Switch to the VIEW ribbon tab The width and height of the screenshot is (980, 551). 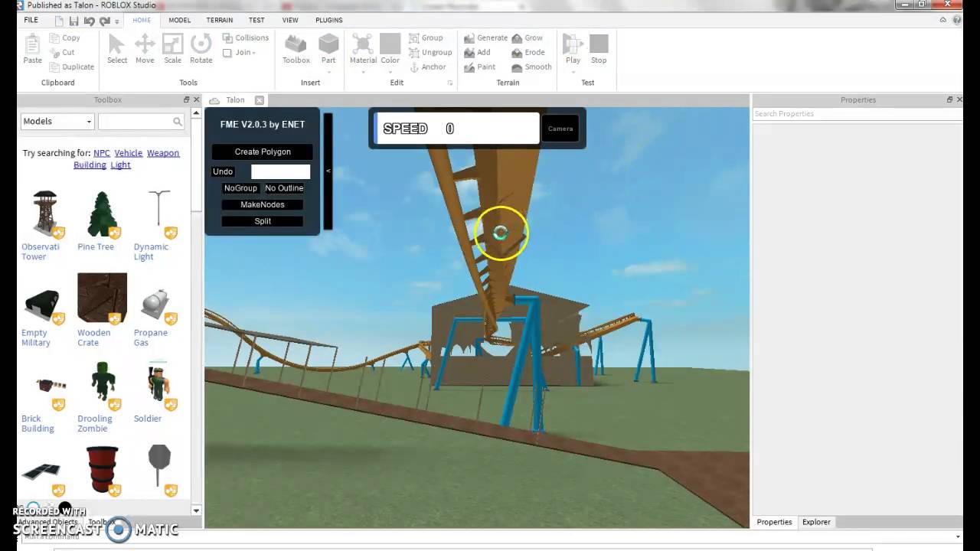coord(290,20)
